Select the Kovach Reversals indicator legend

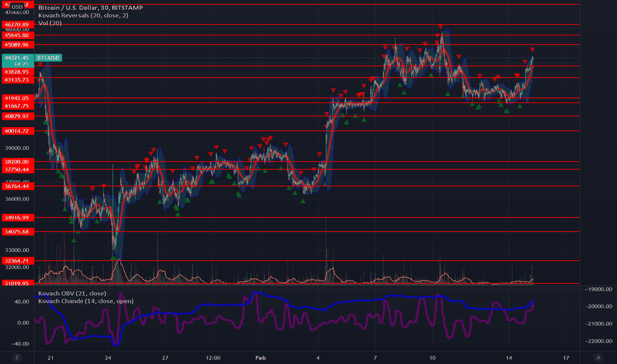83,15
